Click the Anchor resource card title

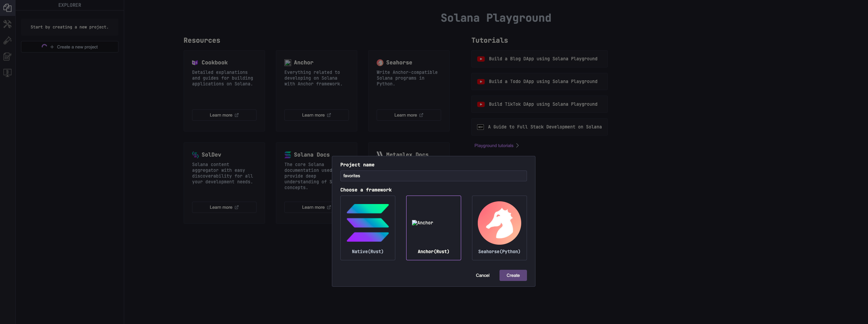tap(303, 63)
